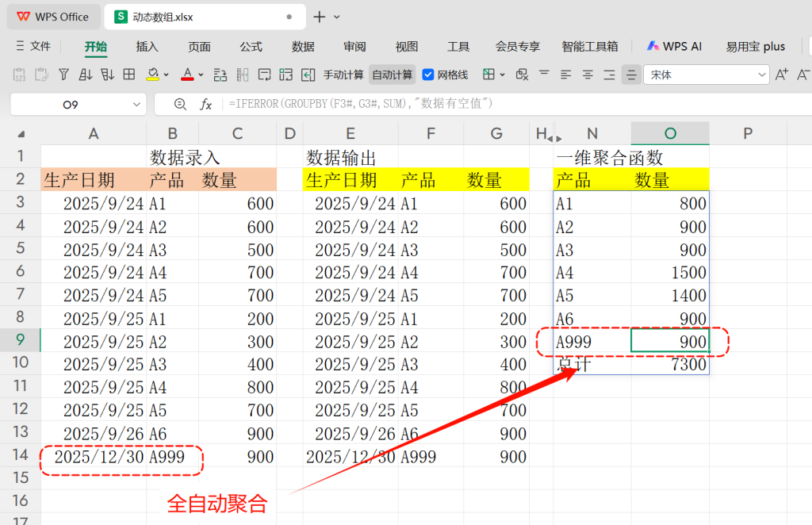Screen dimensions: 812x525
Task: Click cell showing 1500 for A4
Action: point(670,272)
